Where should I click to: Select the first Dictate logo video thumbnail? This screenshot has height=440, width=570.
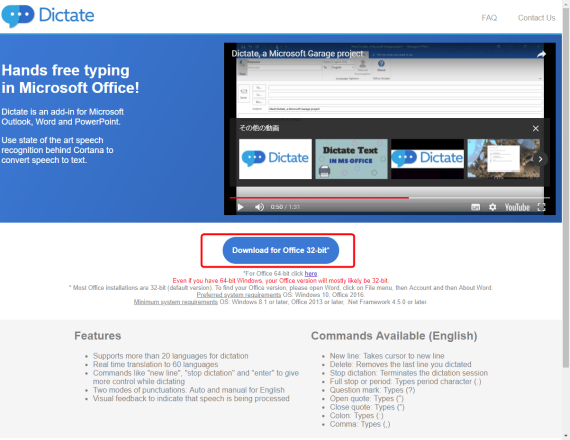(275, 159)
